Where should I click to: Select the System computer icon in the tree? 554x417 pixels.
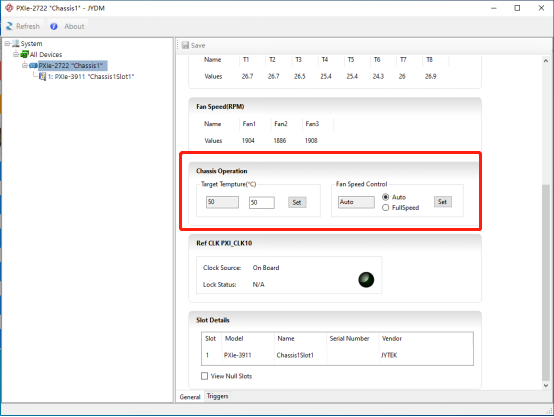point(16,43)
